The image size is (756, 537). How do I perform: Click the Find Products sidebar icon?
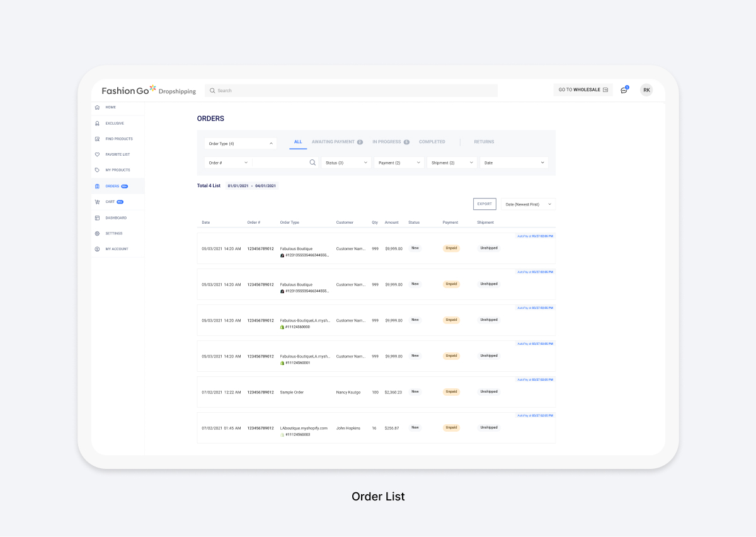(x=97, y=139)
